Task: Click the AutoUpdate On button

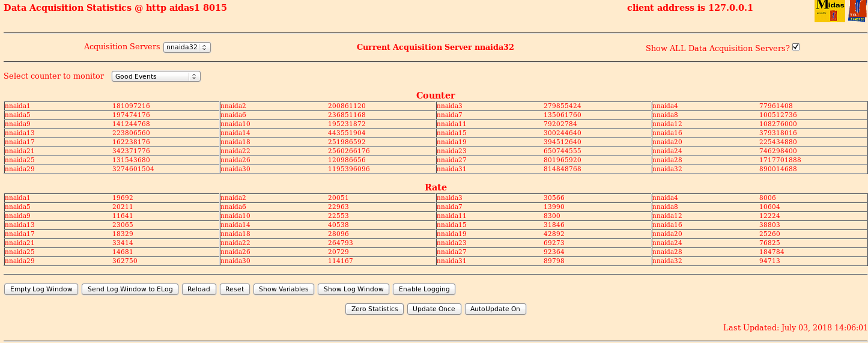Action: (495, 309)
